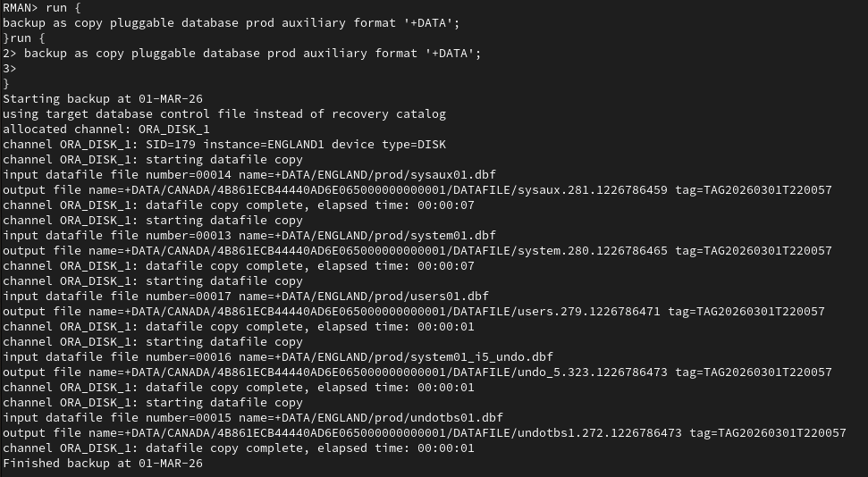Screen dimensions: 868x477
Task: Click the 'Starting backup at 01-MAR-26' line
Action: (103, 98)
